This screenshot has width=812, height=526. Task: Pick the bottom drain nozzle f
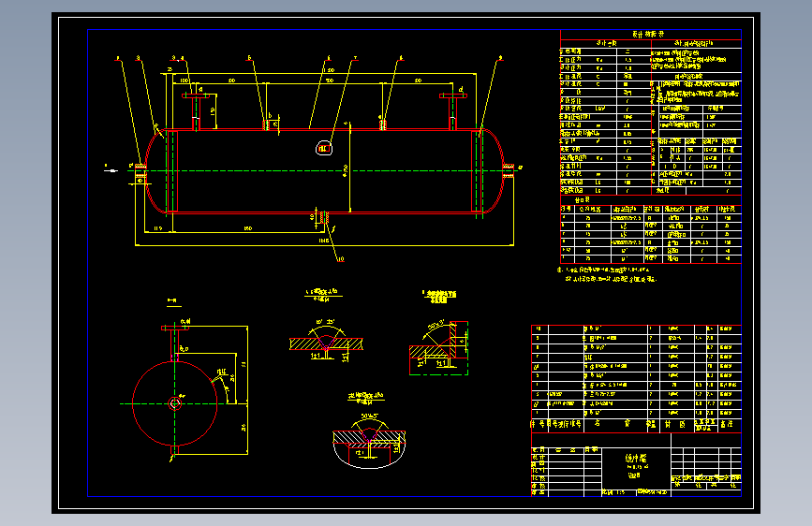click(325, 217)
